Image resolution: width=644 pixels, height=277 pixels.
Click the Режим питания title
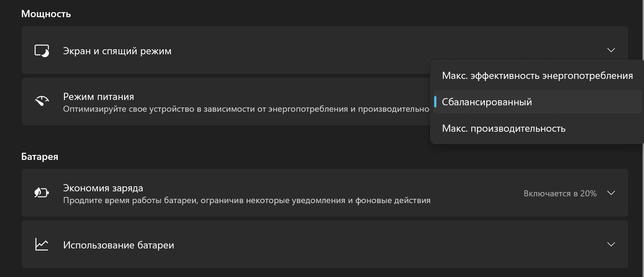point(98,97)
